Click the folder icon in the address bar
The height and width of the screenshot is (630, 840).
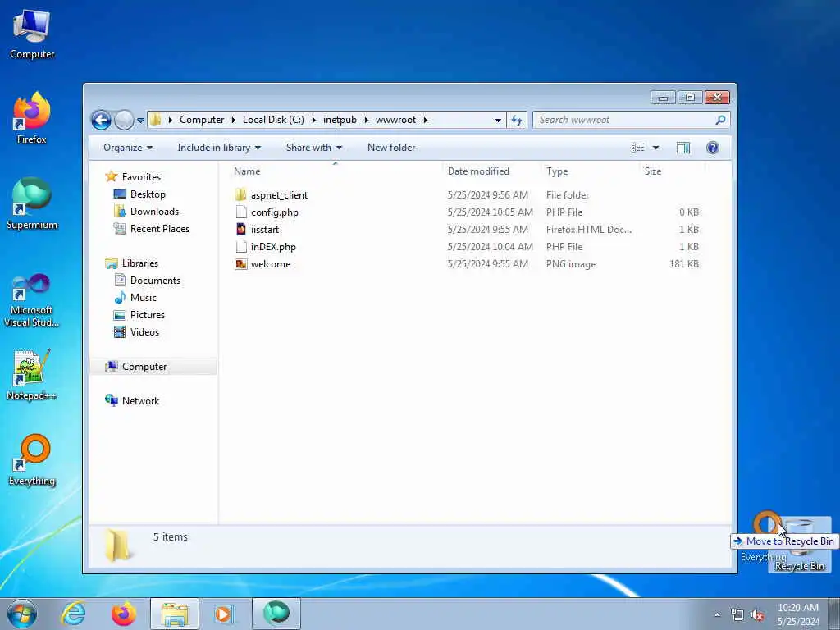(x=156, y=120)
